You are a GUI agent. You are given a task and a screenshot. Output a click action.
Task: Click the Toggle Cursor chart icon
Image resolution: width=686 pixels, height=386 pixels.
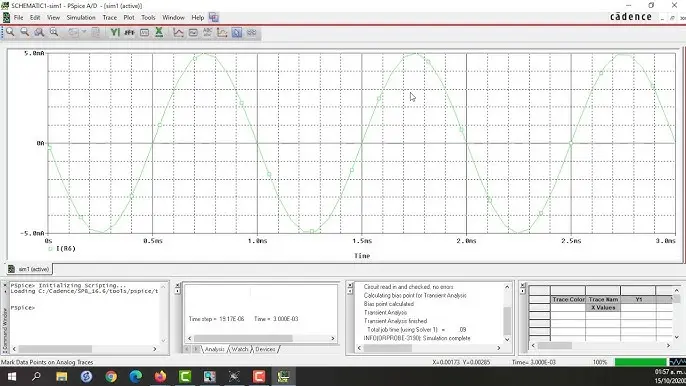[222, 32]
